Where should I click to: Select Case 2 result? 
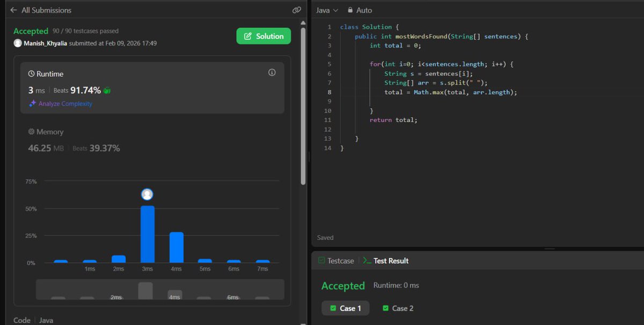(x=398, y=308)
